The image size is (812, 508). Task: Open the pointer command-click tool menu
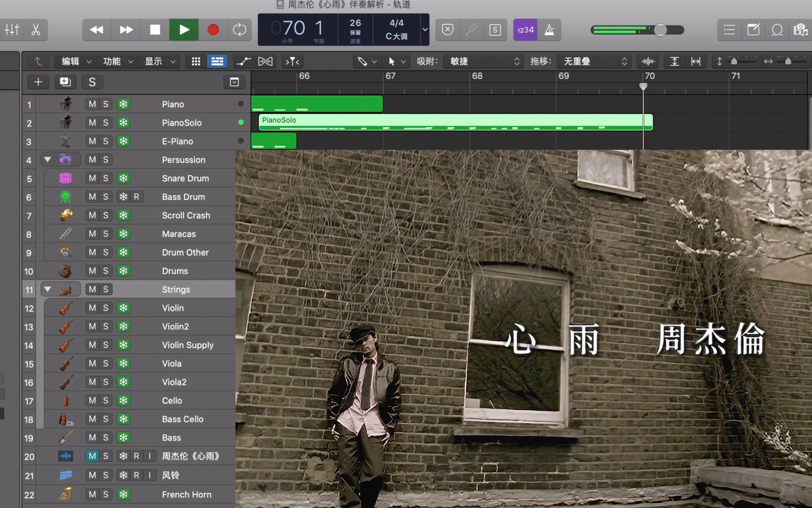pos(396,61)
